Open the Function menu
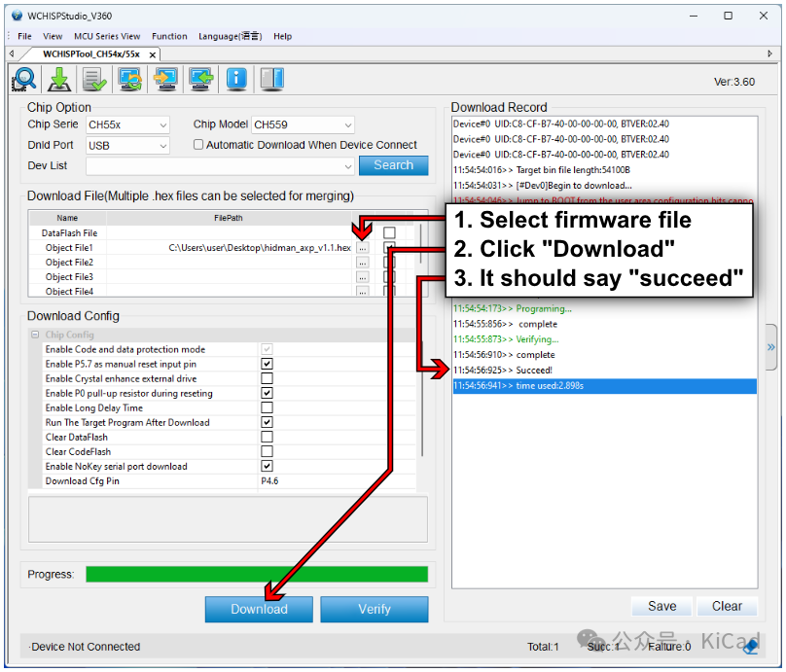 [x=169, y=36]
